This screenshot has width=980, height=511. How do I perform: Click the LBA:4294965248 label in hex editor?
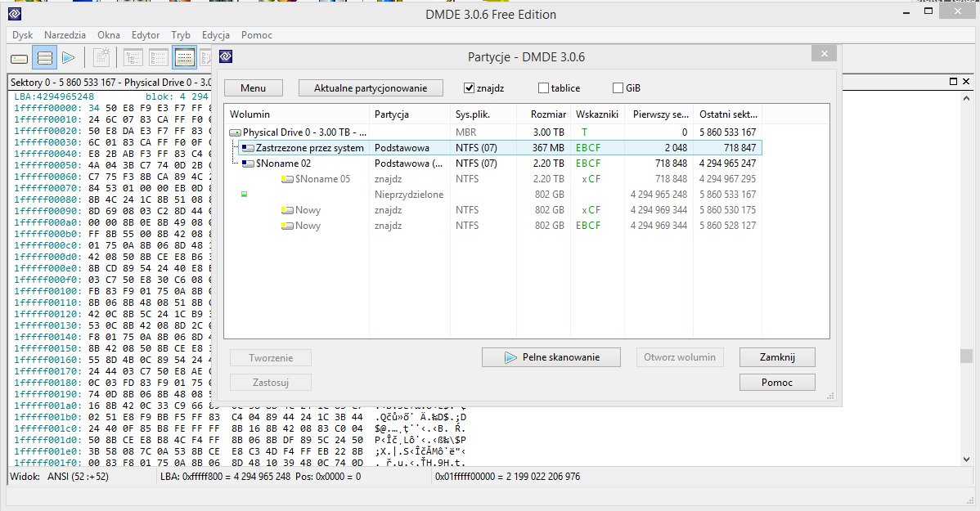54,96
